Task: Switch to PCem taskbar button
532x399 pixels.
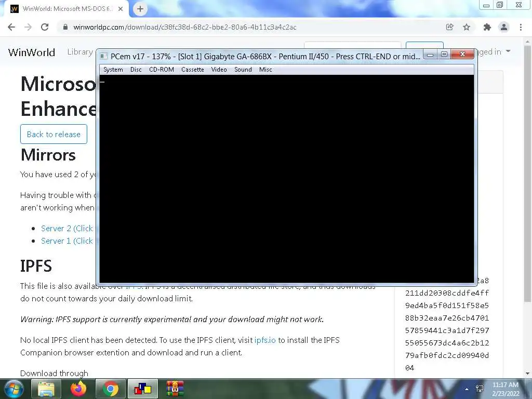Action: [142, 389]
